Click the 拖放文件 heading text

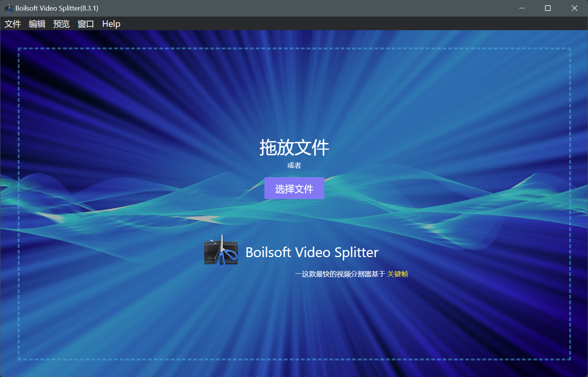[294, 147]
